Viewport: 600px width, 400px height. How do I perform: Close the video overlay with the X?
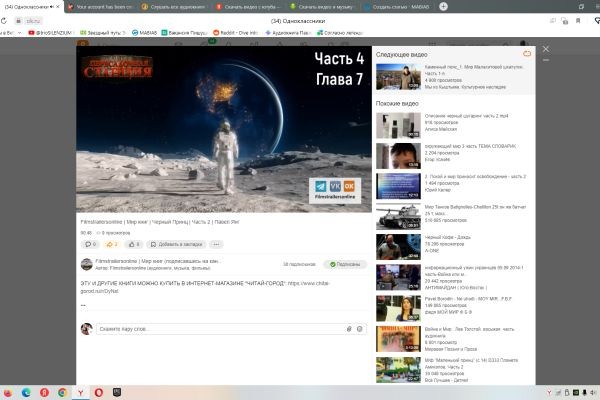click(x=546, y=49)
